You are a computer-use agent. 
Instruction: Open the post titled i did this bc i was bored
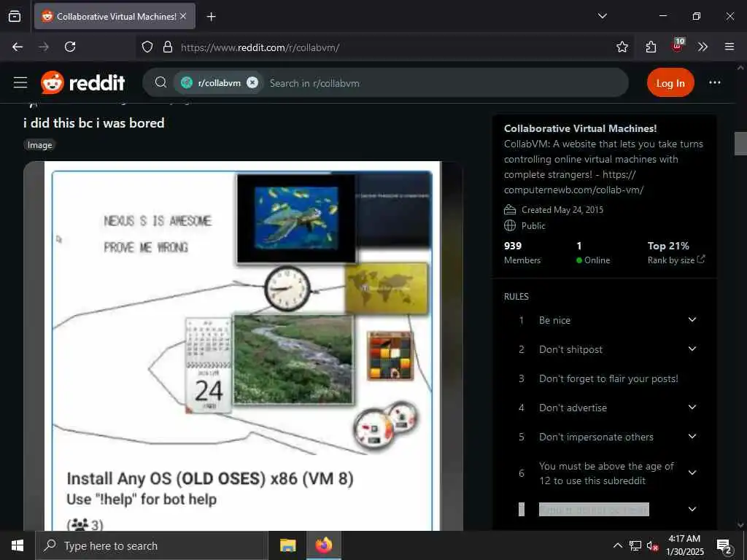[94, 122]
